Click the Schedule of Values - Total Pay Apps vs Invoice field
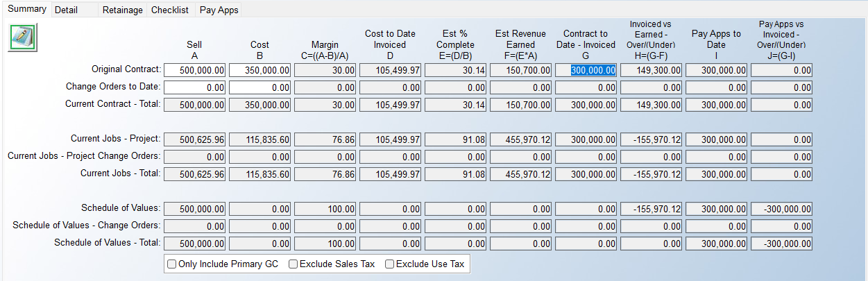 click(x=782, y=244)
